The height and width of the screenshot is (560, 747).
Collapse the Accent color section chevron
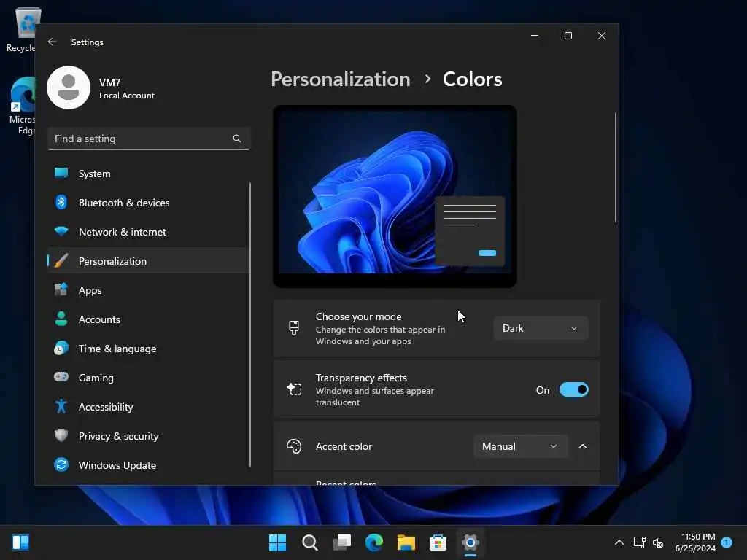click(583, 446)
